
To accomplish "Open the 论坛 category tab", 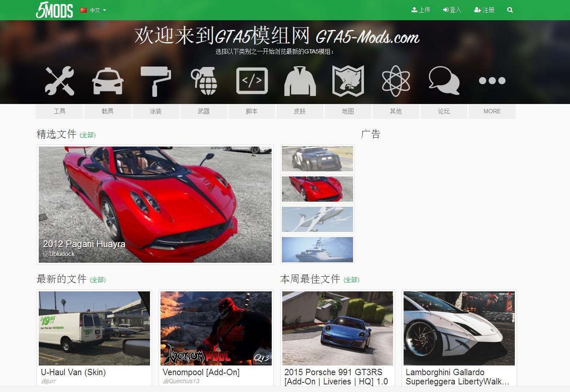I will pyautogui.click(x=444, y=111).
